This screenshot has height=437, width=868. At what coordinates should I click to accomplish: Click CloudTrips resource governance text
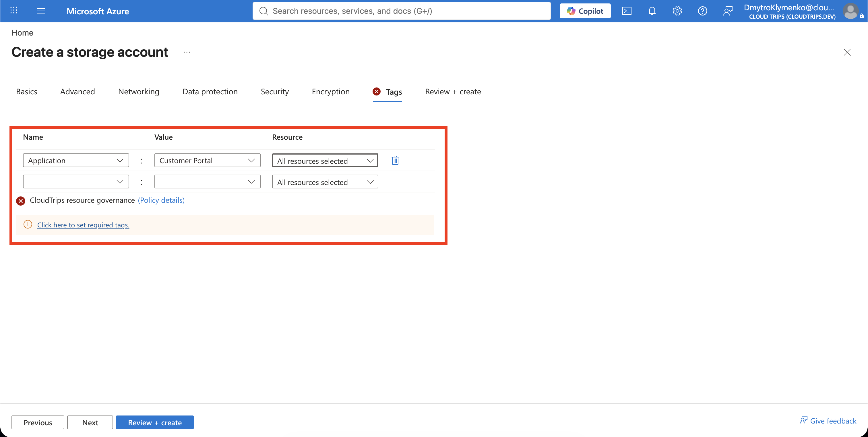(x=82, y=200)
